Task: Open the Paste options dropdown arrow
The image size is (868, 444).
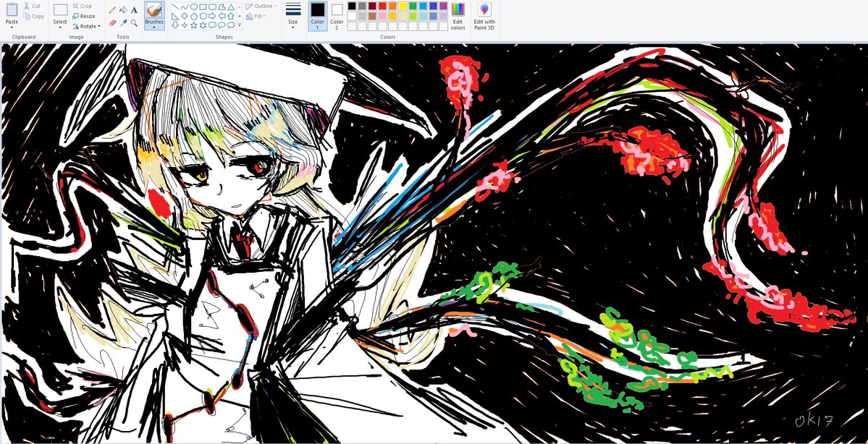Action: 12,27
